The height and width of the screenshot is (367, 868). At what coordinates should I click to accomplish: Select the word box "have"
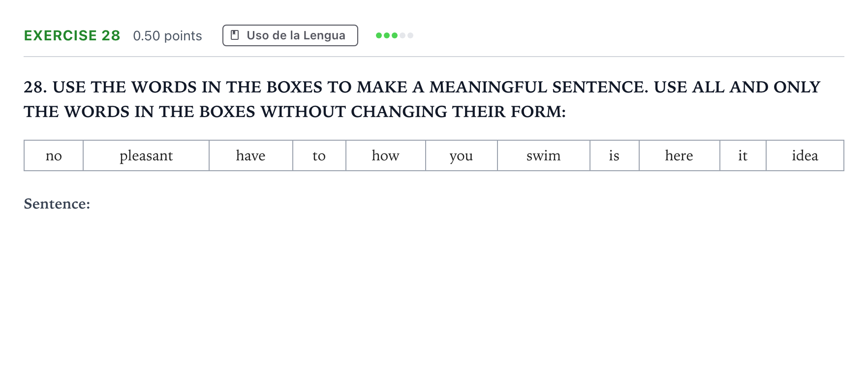pos(251,155)
